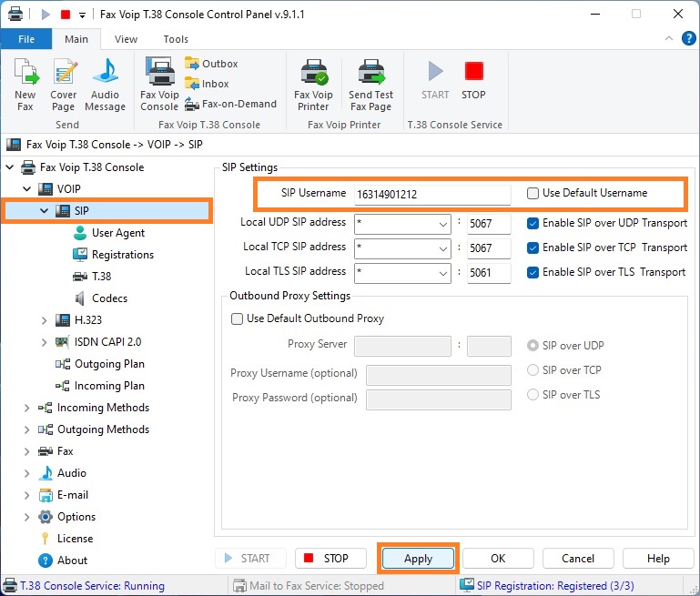The image size is (700, 596).
Task: Open the Cover Page tool
Action: tap(64, 85)
